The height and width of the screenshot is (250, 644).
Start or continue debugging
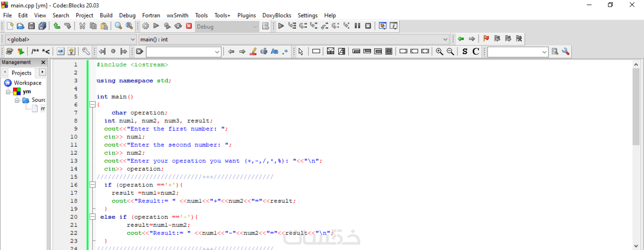coord(281,26)
